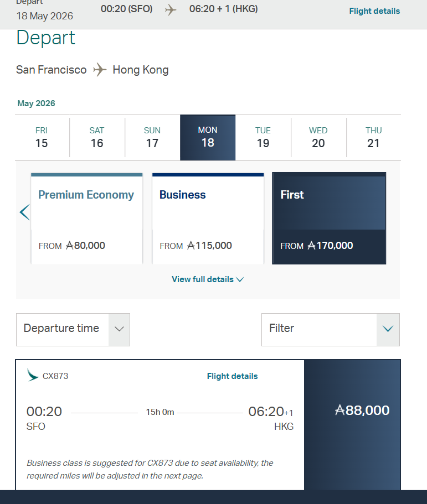Screen dimensions: 427x504
Task: Choose the First cabin card
Action: point(329,219)
